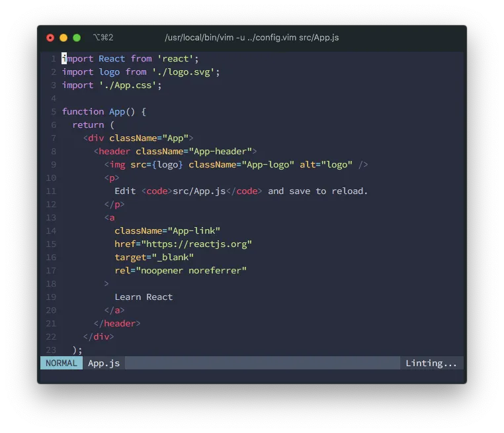The height and width of the screenshot is (433, 504).
Task: Click closing p tag on line 12
Action: pos(114,205)
